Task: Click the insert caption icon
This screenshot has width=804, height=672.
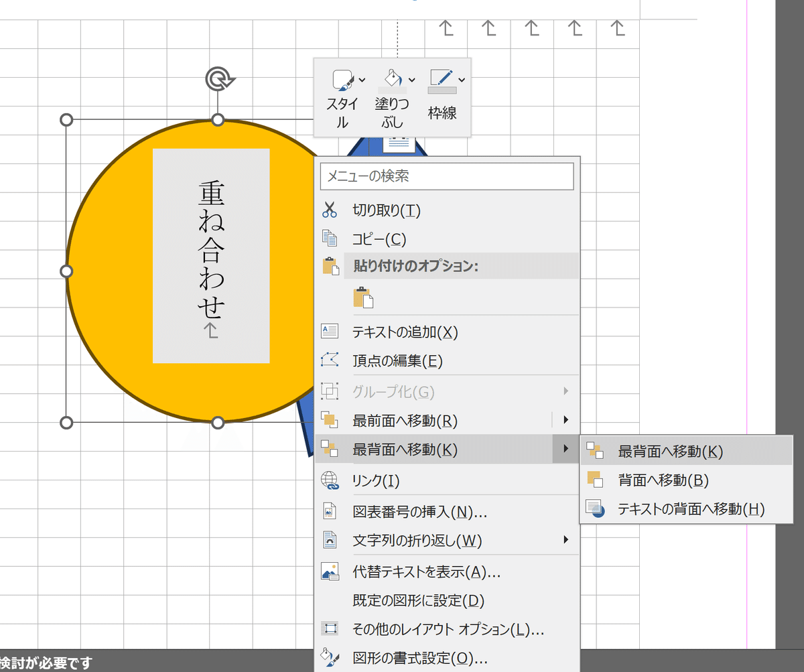Action: pyautogui.click(x=330, y=511)
